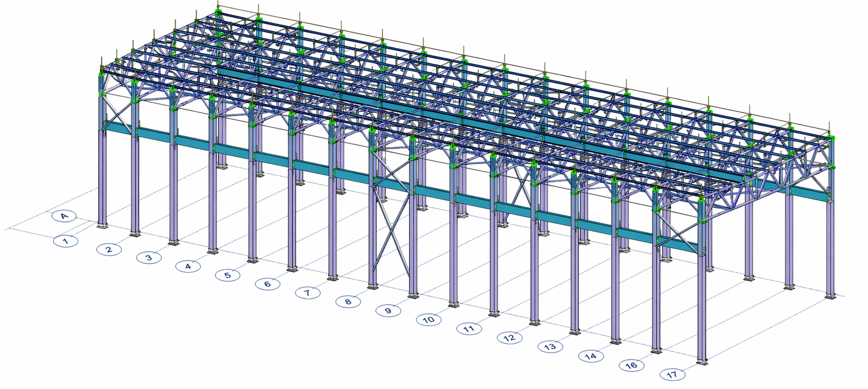Click grid bubble 10
Viewport: 868px width, 389px height.
coord(429,320)
